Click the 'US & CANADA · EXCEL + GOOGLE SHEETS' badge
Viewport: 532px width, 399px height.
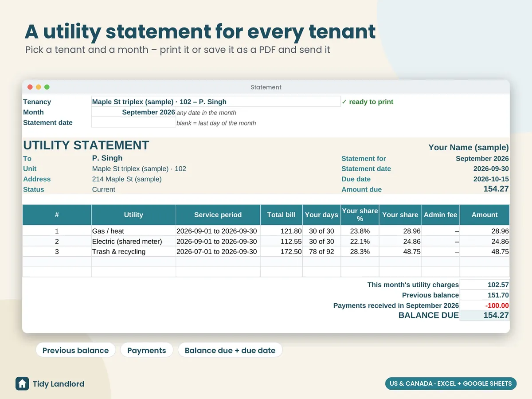point(451,383)
